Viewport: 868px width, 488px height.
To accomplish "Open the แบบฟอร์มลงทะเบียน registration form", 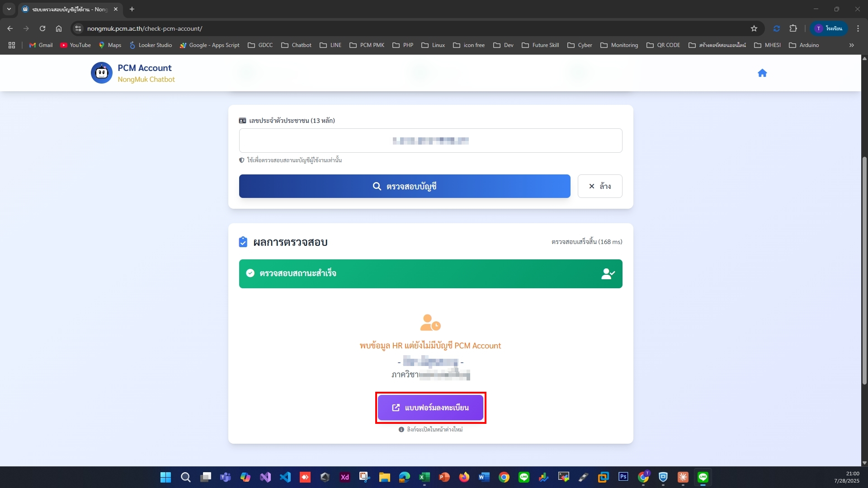I will point(430,408).
